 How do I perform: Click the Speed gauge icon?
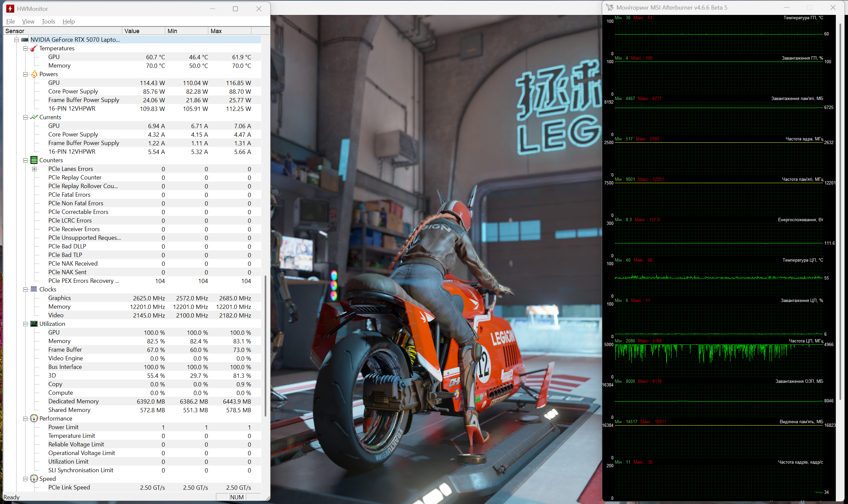[x=34, y=479]
